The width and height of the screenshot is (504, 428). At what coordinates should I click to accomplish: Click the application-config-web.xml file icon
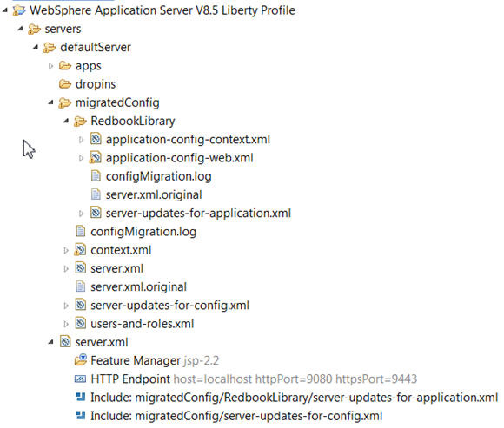[96, 158]
